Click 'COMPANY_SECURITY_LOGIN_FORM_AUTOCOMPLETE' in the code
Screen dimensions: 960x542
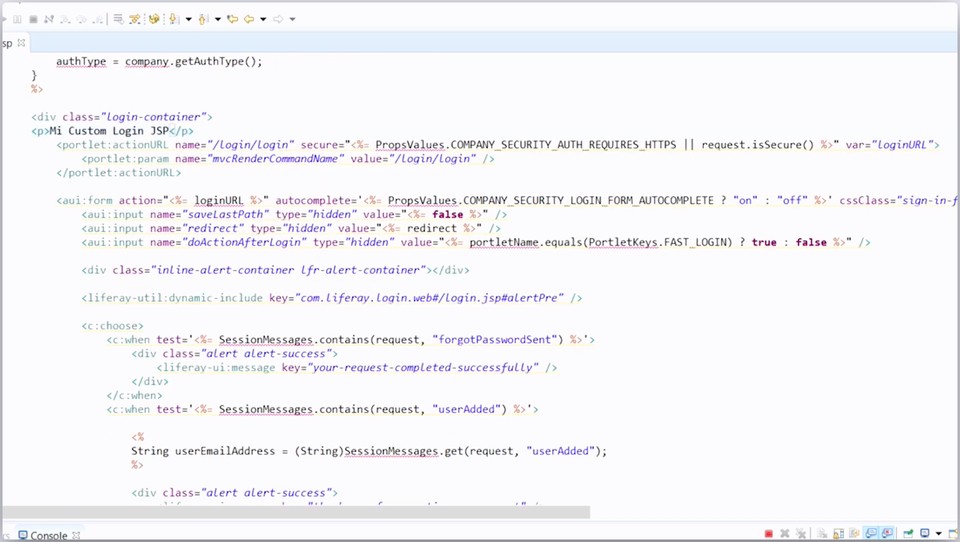point(588,201)
